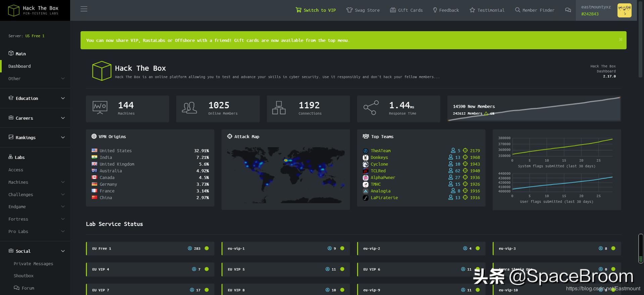Open Dashboard in the sidebar
644x295 pixels.
19,66
